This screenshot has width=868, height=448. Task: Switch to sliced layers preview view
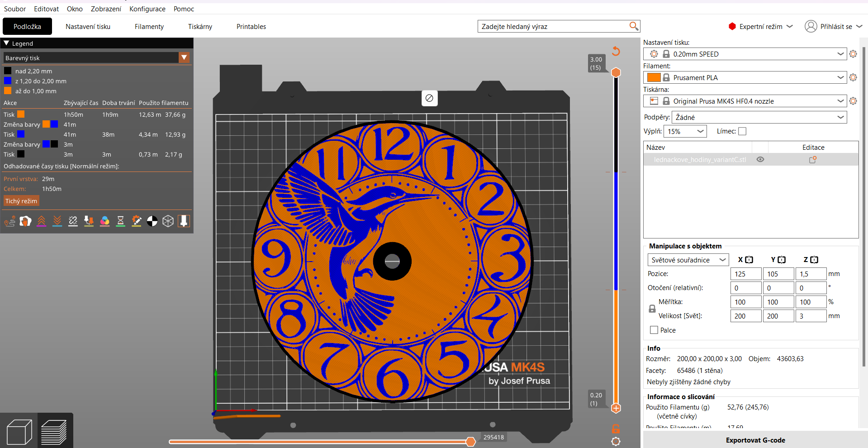pyautogui.click(x=54, y=432)
